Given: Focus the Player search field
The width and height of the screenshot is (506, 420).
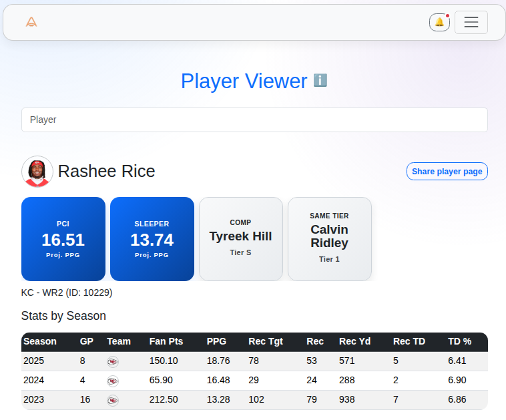Looking at the screenshot, I should pos(254,120).
